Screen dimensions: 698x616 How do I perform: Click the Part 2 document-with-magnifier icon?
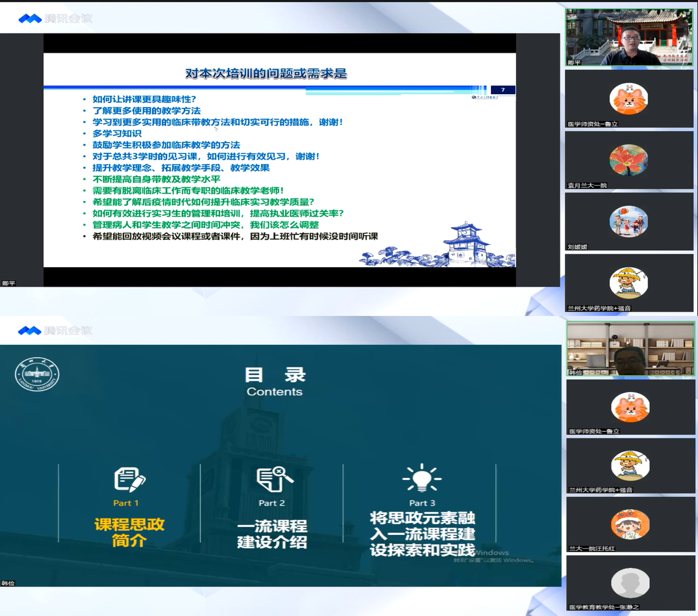coord(274,479)
